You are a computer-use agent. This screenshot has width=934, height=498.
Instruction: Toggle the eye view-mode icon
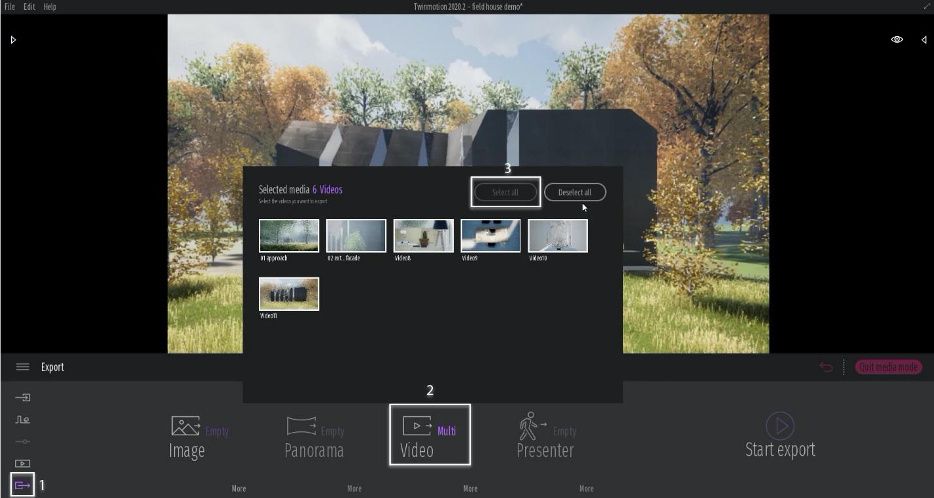point(896,40)
